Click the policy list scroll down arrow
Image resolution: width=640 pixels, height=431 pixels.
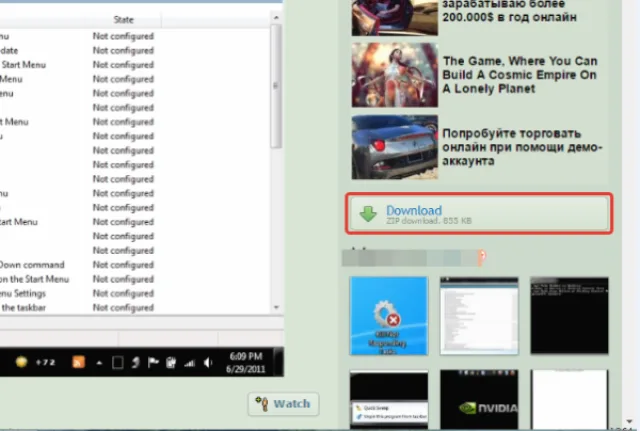[276, 307]
